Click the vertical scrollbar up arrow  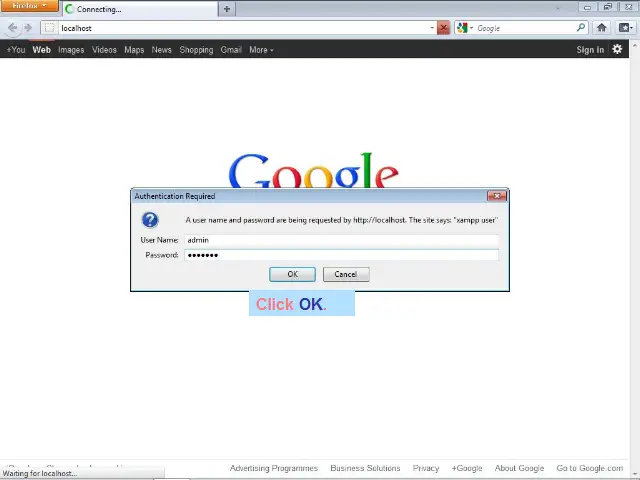click(635, 44)
